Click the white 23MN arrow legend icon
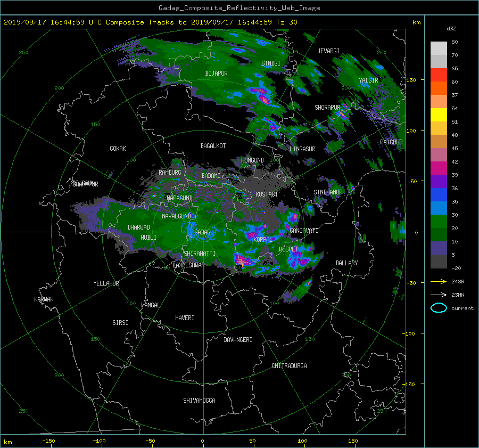This screenshot has width=479, height=448. click(439, 295)
